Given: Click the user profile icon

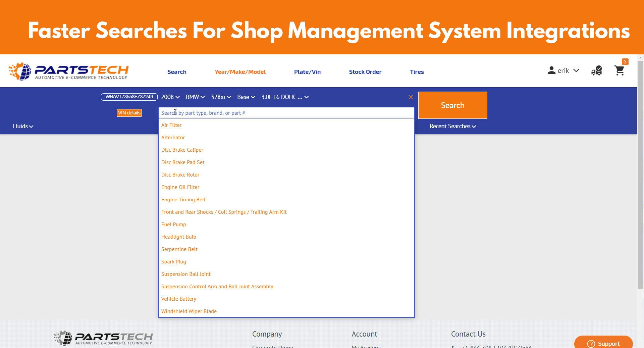Looking at the screenshot, I should [551, 70].
